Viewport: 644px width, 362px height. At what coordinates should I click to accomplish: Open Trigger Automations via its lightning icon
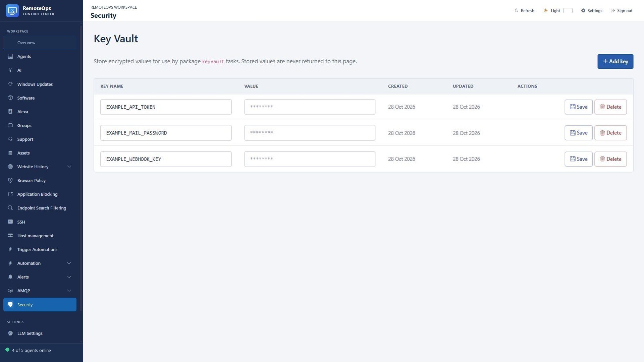click(x=10, y=249)
